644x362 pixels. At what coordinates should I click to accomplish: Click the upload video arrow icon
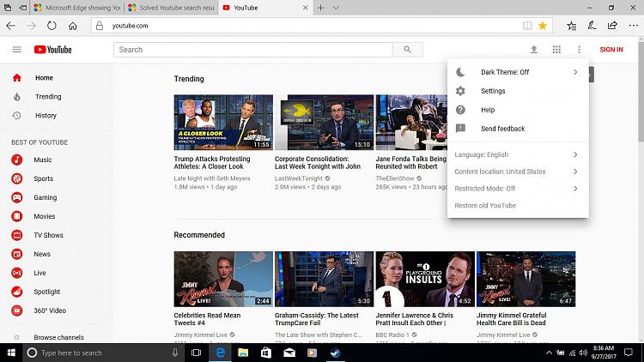point(533,50)
